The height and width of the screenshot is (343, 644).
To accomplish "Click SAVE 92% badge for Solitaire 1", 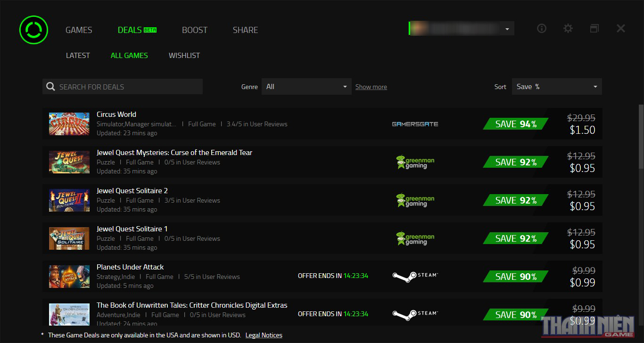I will pyautogui.click(x=516, y=238).
